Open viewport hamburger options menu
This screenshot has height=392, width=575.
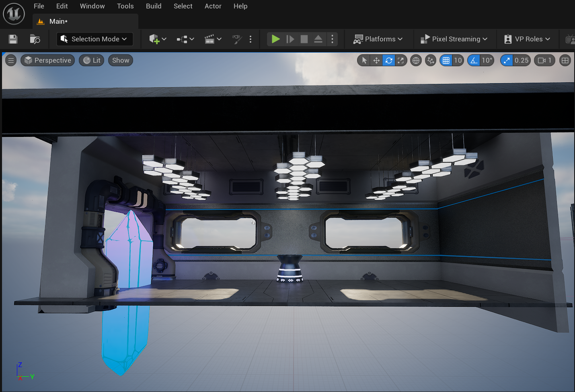tap(11, 60)
